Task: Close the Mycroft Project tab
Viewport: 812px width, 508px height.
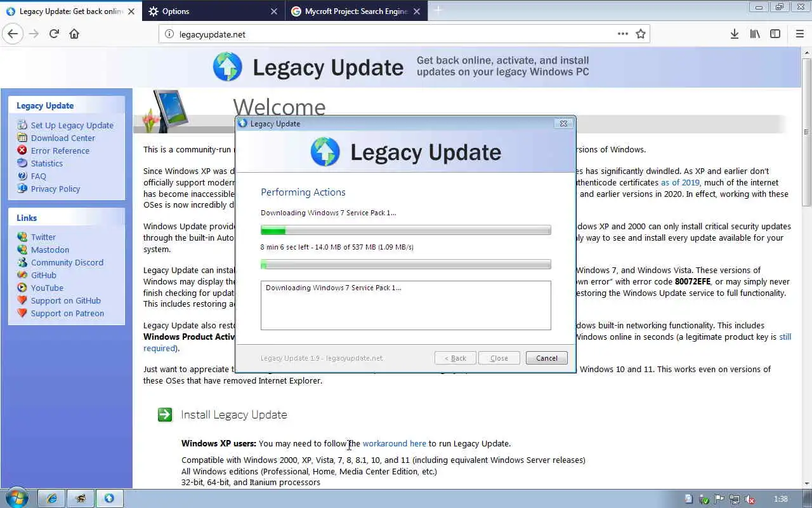Action: [417, 11]
